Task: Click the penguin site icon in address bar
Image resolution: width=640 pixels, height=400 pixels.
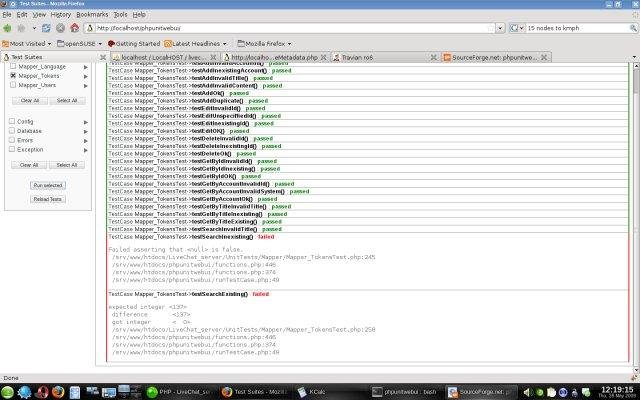Action: coord(91,28)
